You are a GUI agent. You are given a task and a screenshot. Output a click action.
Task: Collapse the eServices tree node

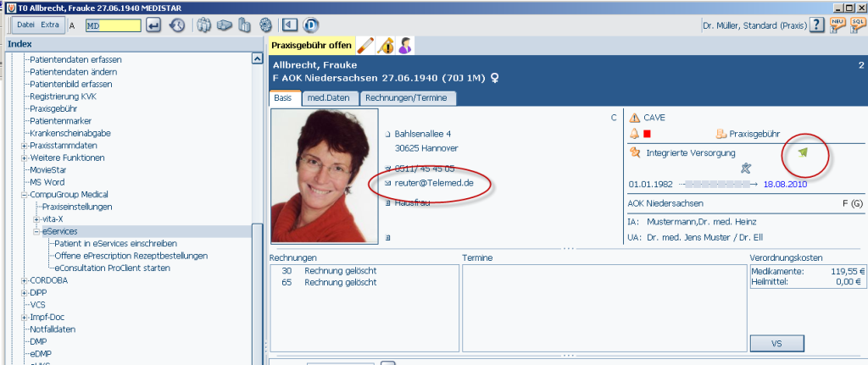(x=36, y=231)
